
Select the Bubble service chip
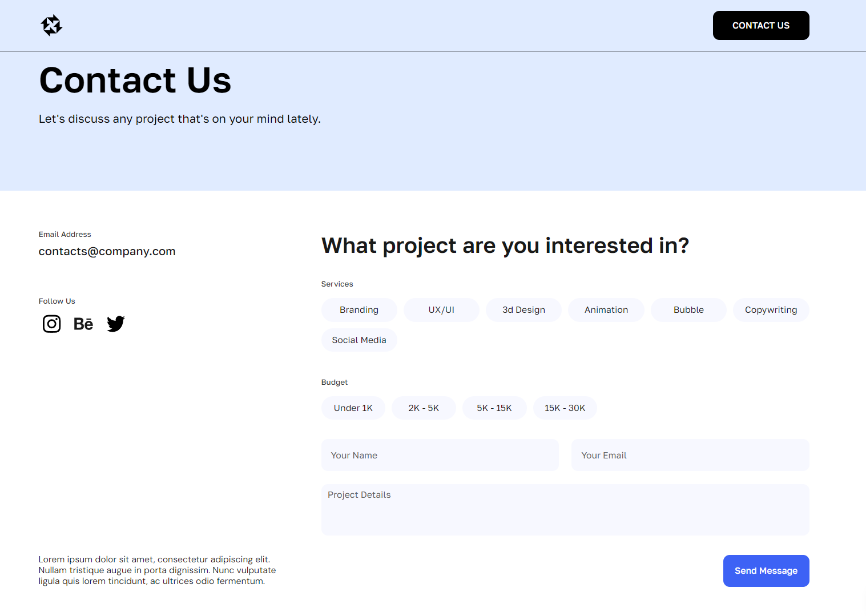pyautogui.click(x=688, y=310)
